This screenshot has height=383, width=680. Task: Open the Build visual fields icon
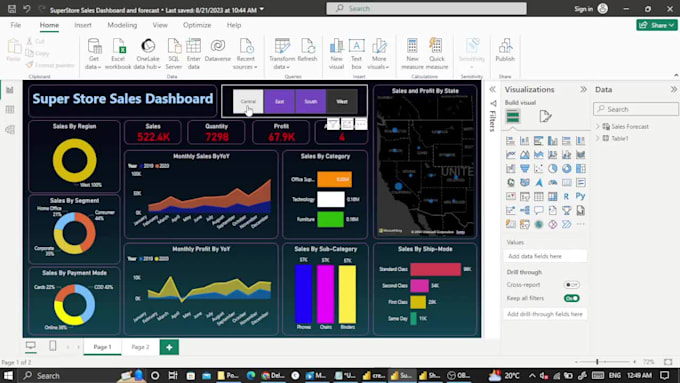tap(513, 116)
